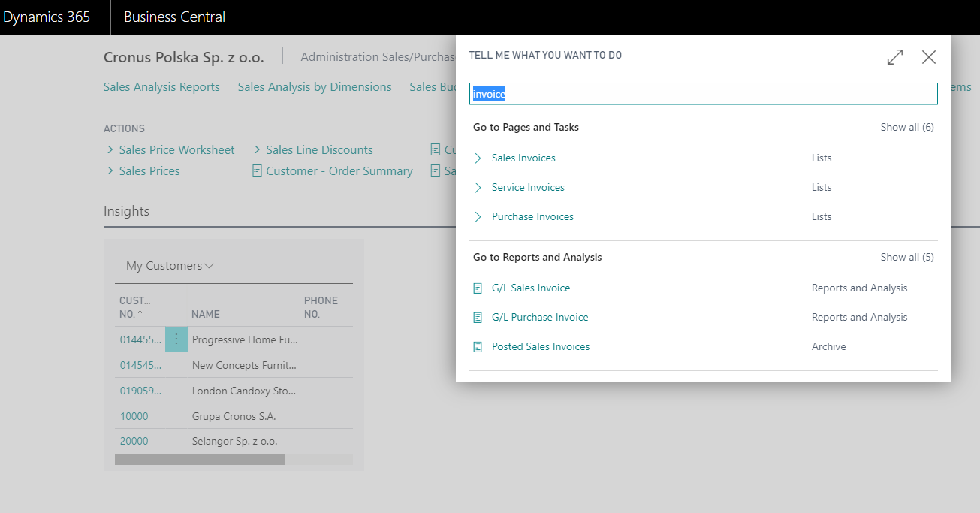Show all 5 reports and analysis results
Screen dimensions: 980x513
907,257
